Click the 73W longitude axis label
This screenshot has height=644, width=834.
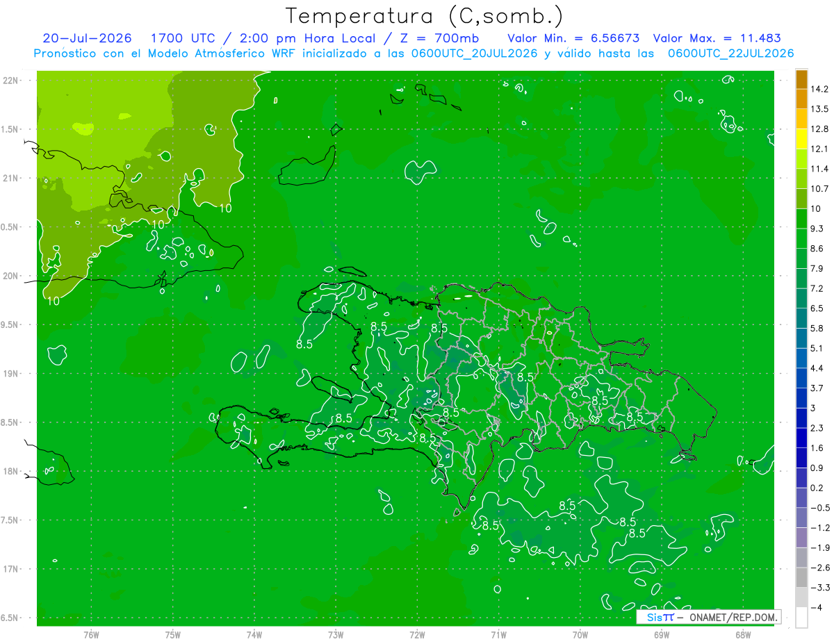pos(336,635)
